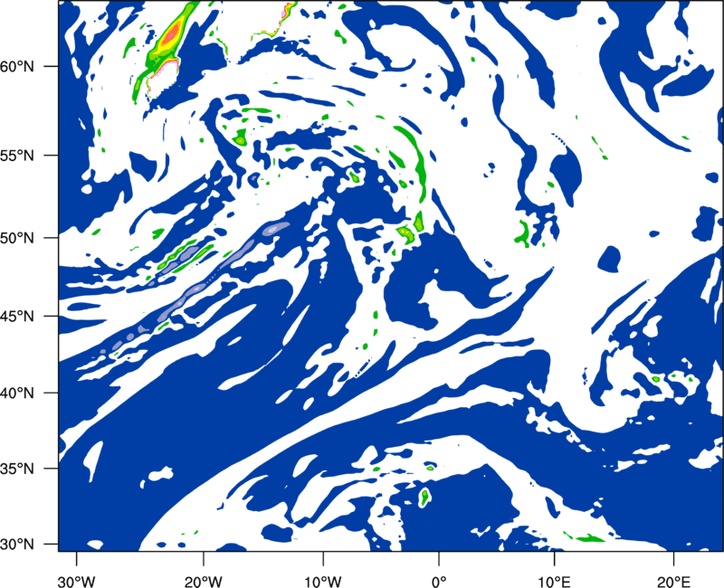Click the 20°E longitude label

coord(673,581)
